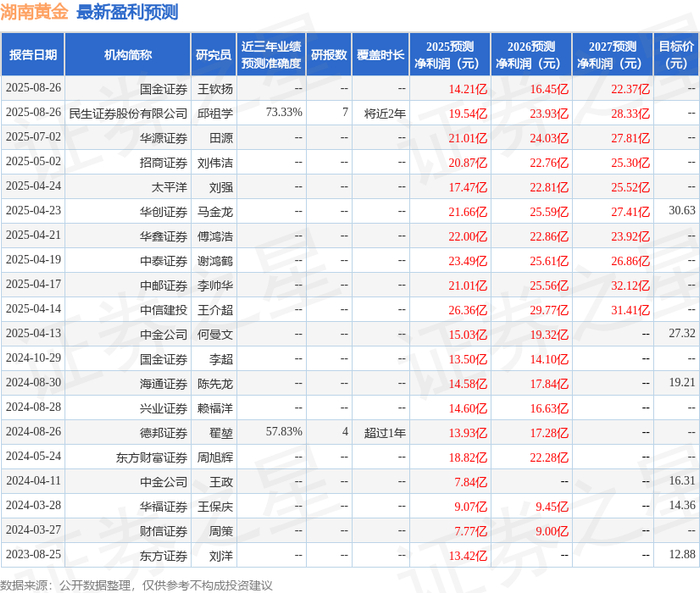Click target price 19.21
Screen dimensions: 700x593
[682, 382]
